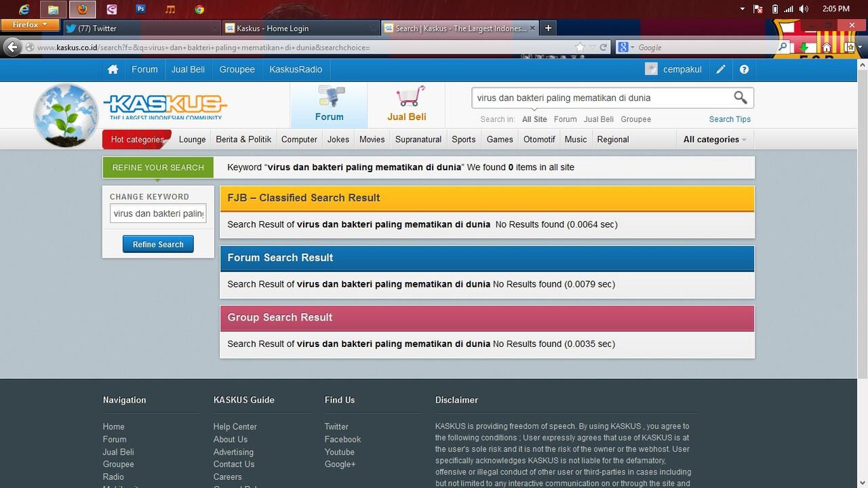
Task: Select the Jual Beli cart tab
Action: 406,105
